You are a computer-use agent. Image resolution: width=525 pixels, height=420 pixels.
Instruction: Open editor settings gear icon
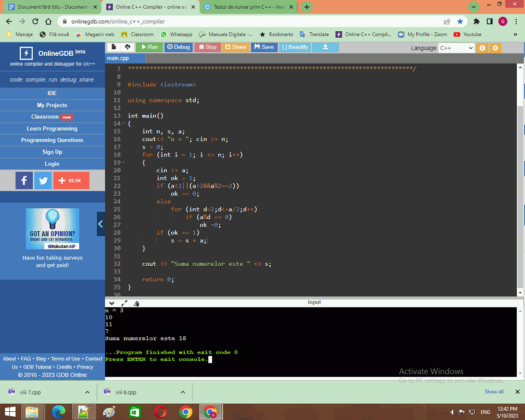click(495, 48)
